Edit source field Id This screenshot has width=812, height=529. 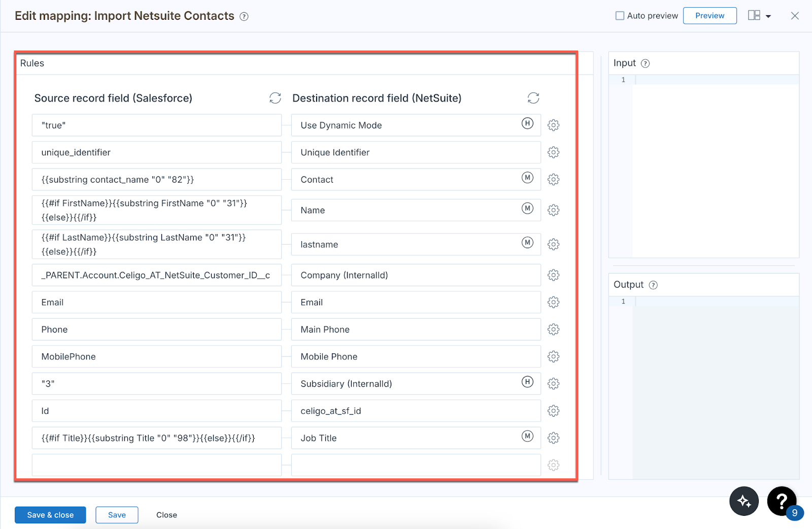pyautogui.click(x=156, y=411)
